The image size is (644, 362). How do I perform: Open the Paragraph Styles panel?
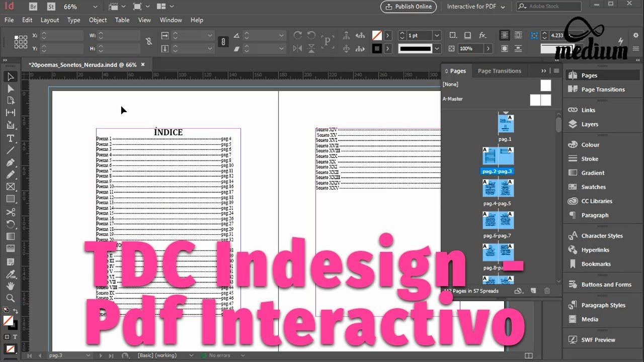603,305
